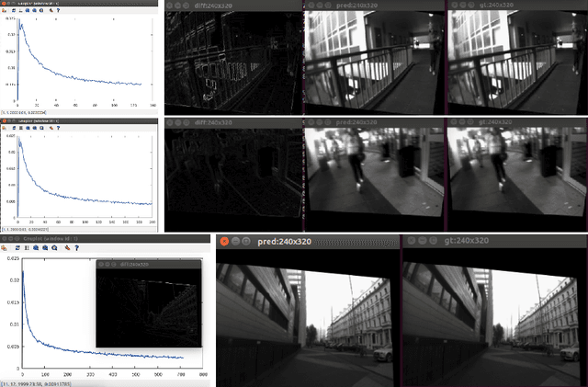
Task: Toggle grid icon in middle Gnuplot window
Action: click(x=21, y=128)
